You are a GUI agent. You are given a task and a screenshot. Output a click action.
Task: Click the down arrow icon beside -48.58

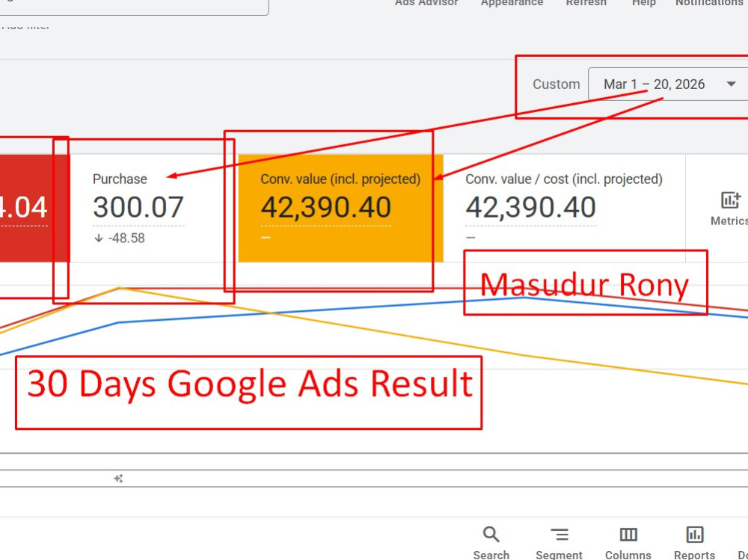pos(99,238)
